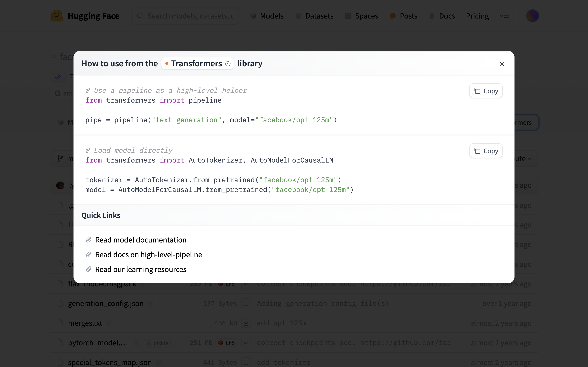588x367 pixels.
Task: Open the Pricing menu item
Action: 477,16
